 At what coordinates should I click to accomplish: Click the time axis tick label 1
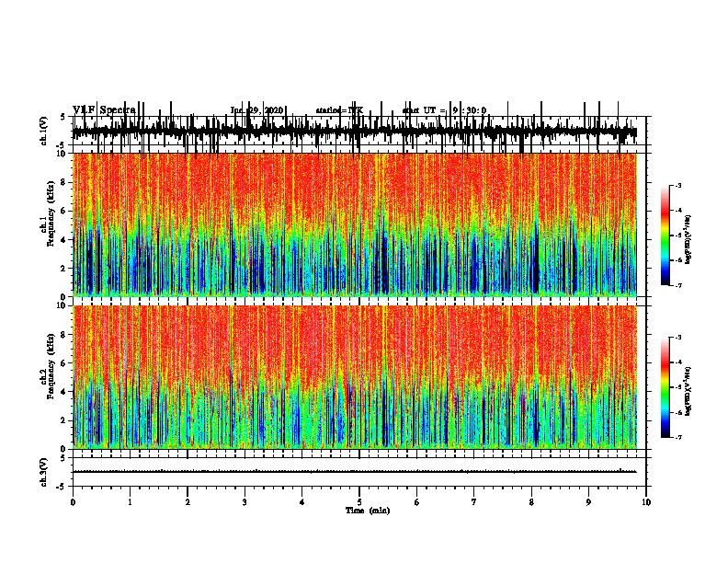click(x=130, y=502)
